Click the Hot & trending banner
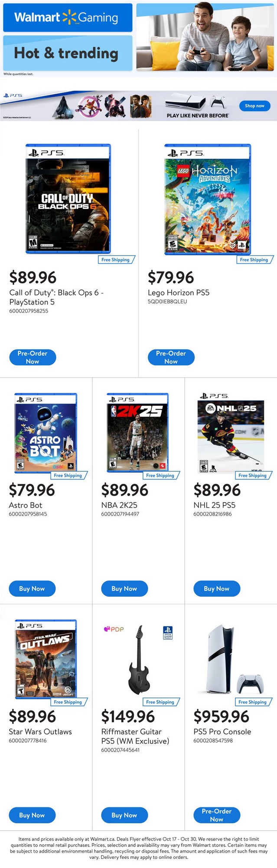Image resolution: width=277 pixels, height=868 pixels. pos(67,53)
